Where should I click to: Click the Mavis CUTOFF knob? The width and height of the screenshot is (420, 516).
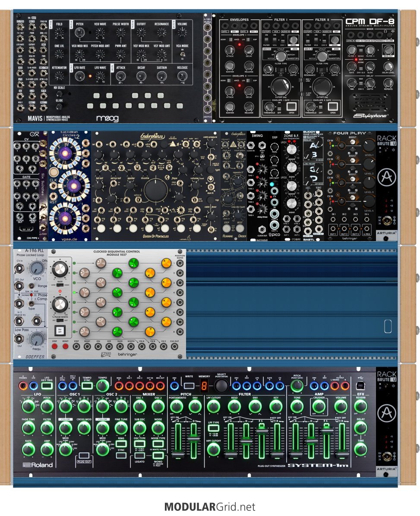(141, 32)
